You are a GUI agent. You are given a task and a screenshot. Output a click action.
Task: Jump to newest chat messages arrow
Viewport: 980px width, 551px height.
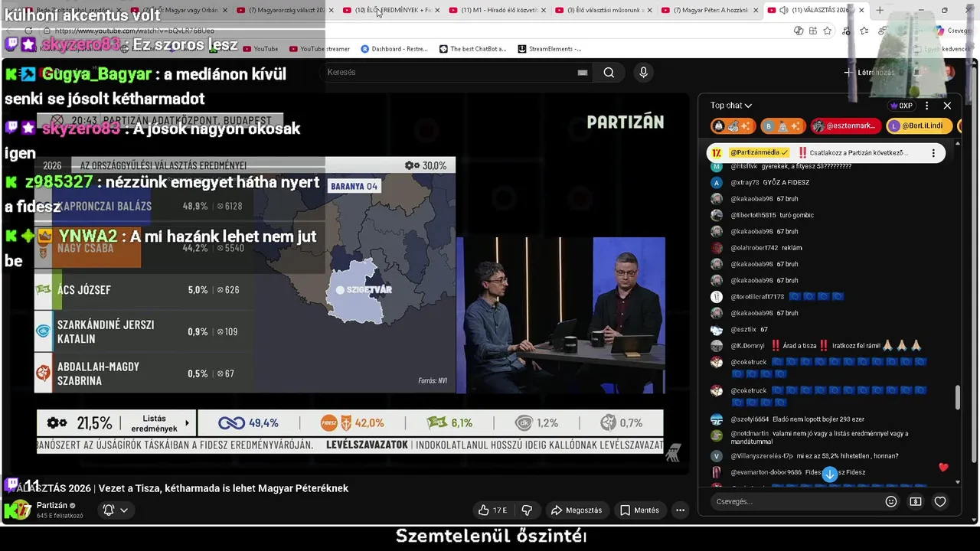coord(829,474)
